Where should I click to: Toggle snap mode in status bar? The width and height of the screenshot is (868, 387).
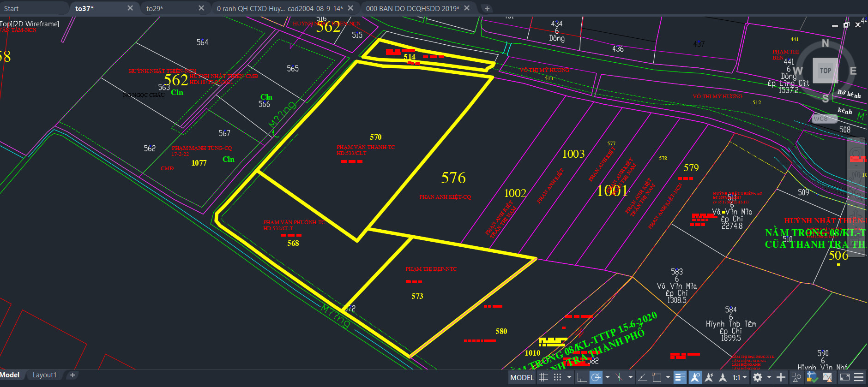(557, 377)
